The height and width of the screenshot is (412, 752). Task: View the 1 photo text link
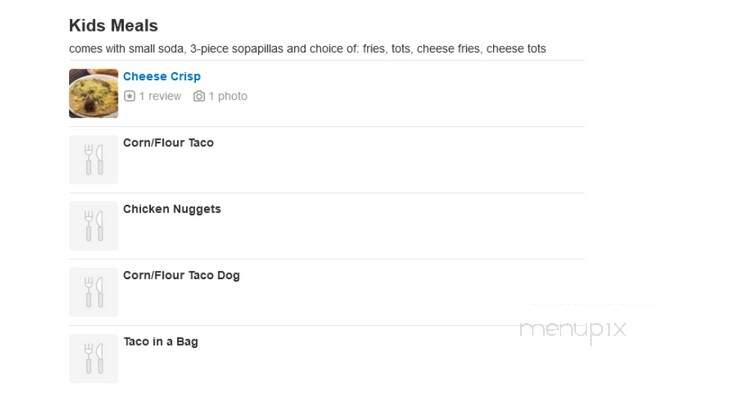pyautogui.click(x=228, y=96)
